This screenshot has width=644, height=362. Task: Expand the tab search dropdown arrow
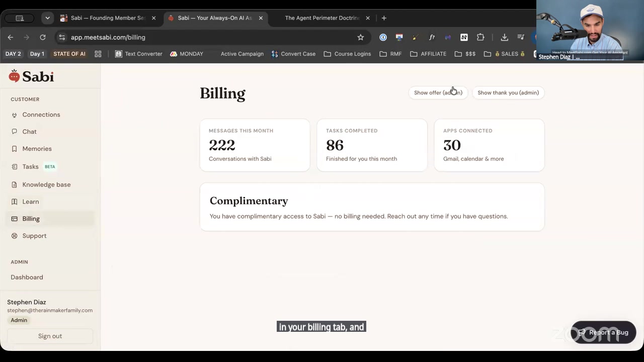click(x=47, y=18)
